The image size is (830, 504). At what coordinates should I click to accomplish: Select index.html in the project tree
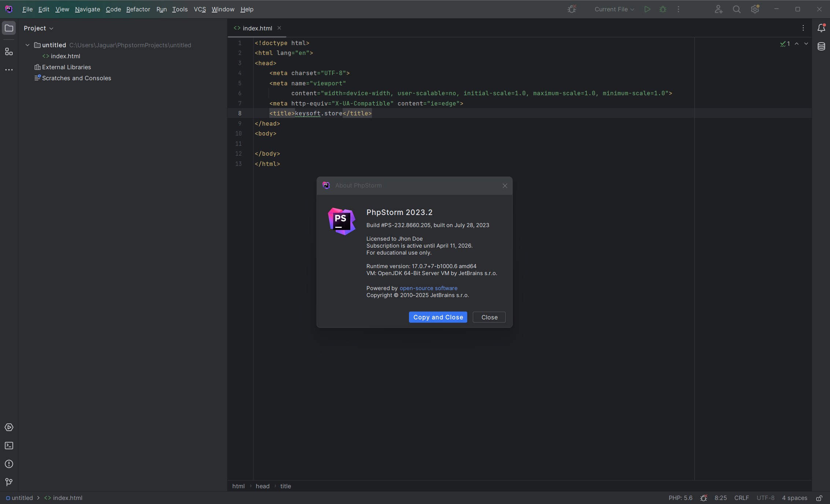pyautogui.click(x=65, y=56)
